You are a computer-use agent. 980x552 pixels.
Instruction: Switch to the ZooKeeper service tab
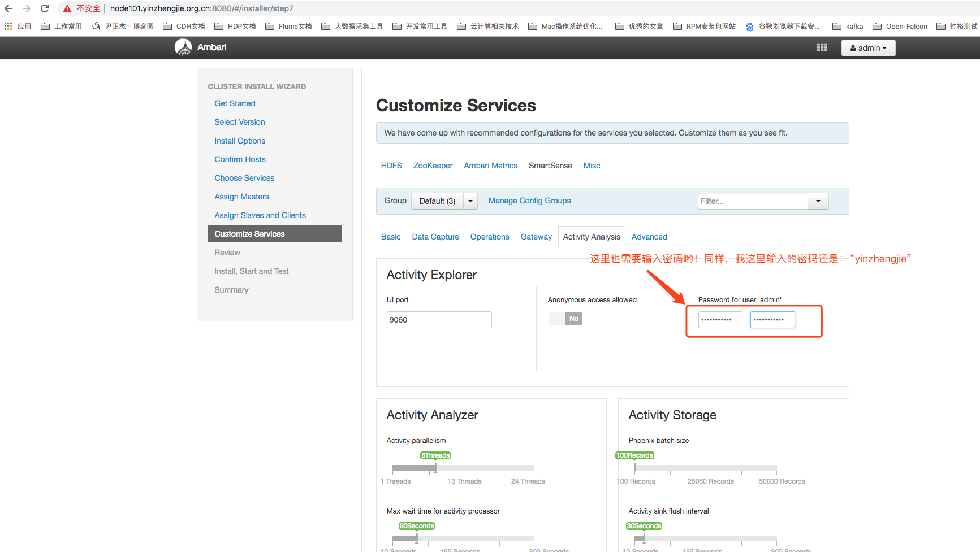pyautogui.click(x=433, y=166)
